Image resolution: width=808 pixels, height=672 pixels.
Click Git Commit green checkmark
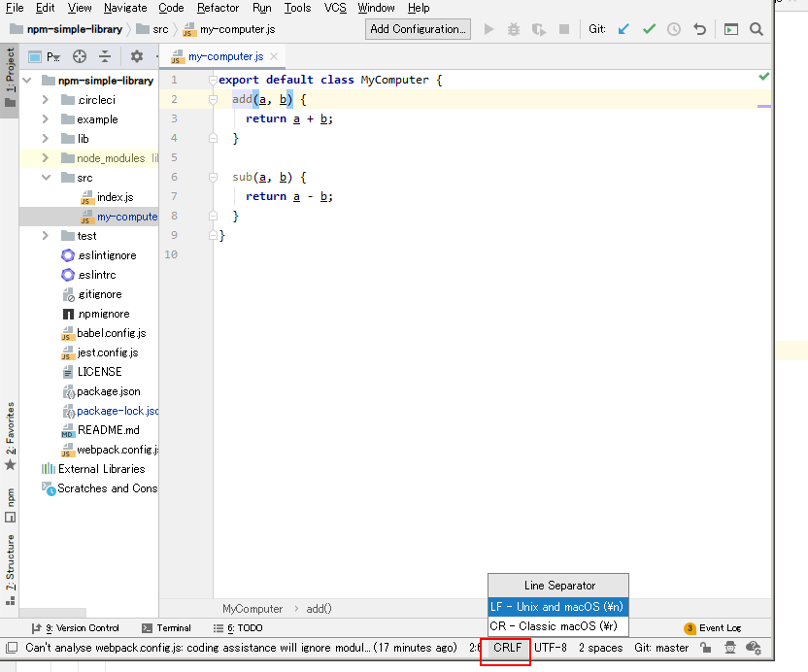click(x=650, y=29)
